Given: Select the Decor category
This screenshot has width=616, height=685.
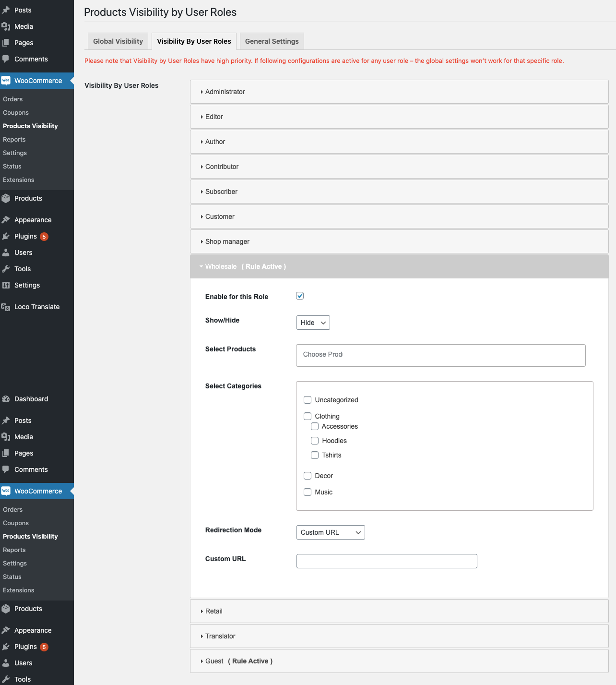Looking at the screenshot, I should 308,475.
